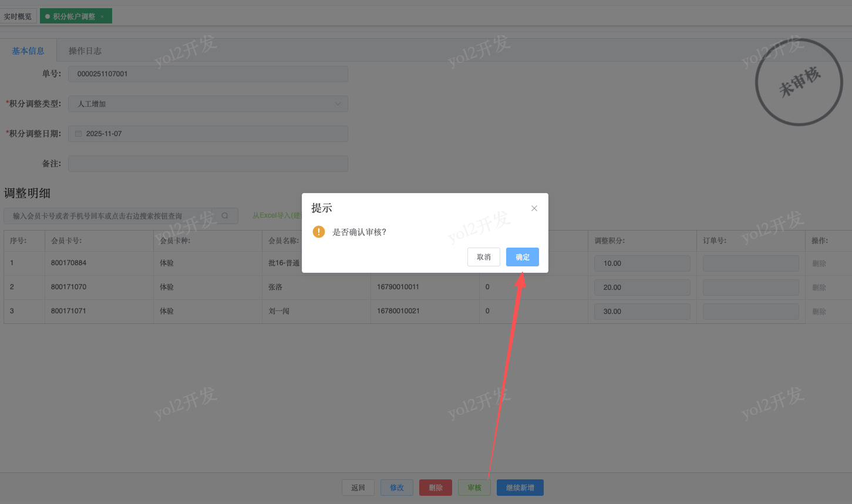Delete the 刘一闯 row
852x504 pixels.
[819, 312]
